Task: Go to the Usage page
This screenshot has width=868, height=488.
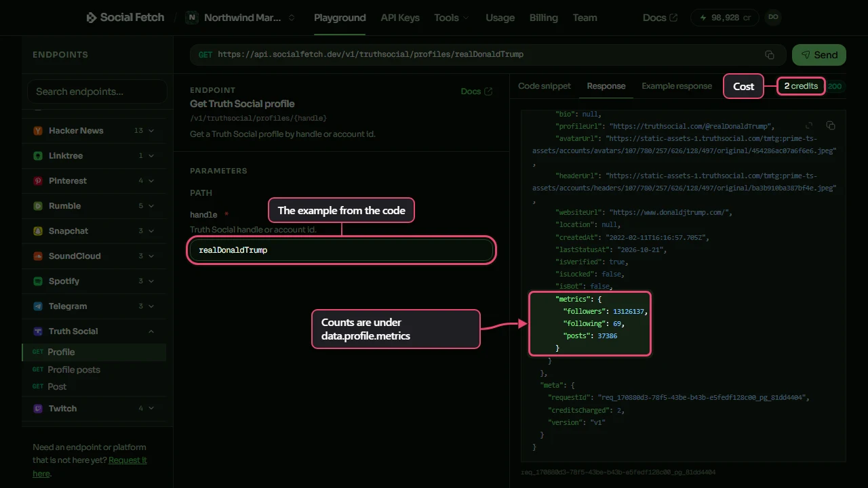Action: [500, 18]
